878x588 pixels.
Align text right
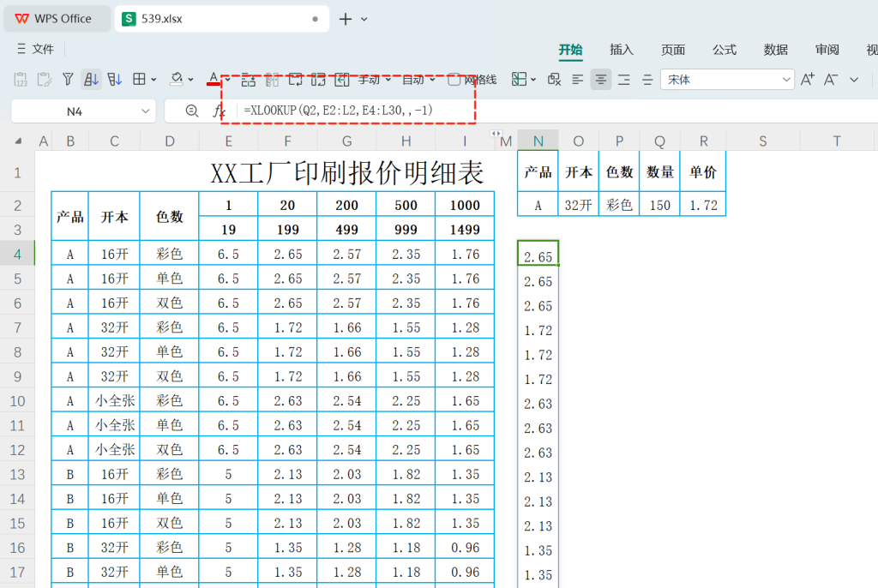pos(624,80)
